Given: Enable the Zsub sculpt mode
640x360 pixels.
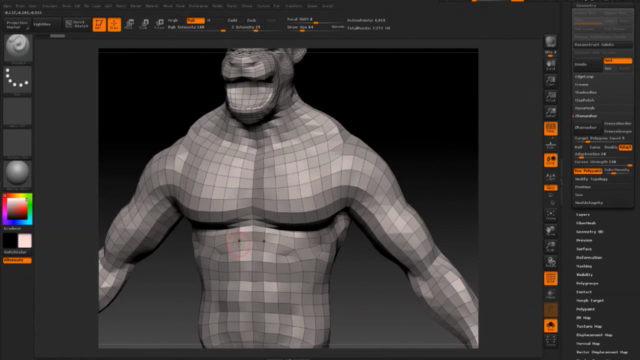Looking at the screenshot, I should 251,20.
